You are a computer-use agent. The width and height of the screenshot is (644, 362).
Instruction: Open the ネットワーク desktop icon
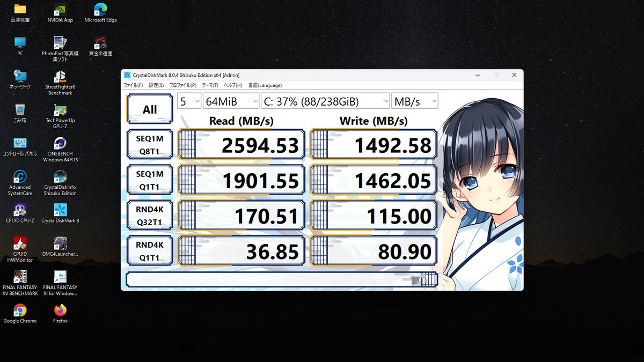click(x=20, y=79)
